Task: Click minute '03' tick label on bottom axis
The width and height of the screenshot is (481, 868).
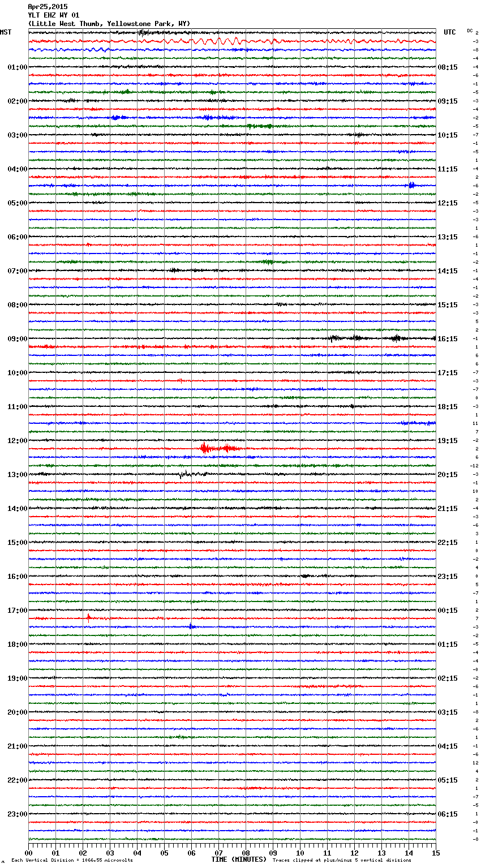Action: [x=110, y=852]
